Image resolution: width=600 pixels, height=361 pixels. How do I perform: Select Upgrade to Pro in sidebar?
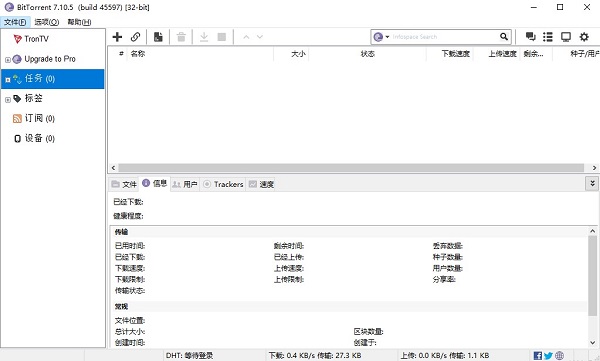(x=50, y=59)
